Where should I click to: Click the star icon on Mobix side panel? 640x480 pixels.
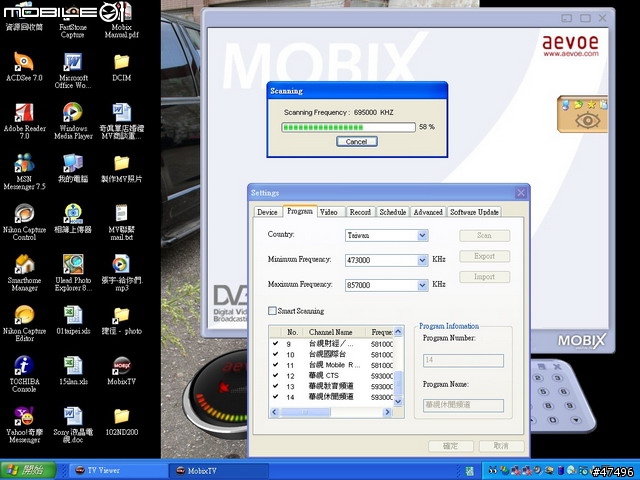click(x=591, y=105)
